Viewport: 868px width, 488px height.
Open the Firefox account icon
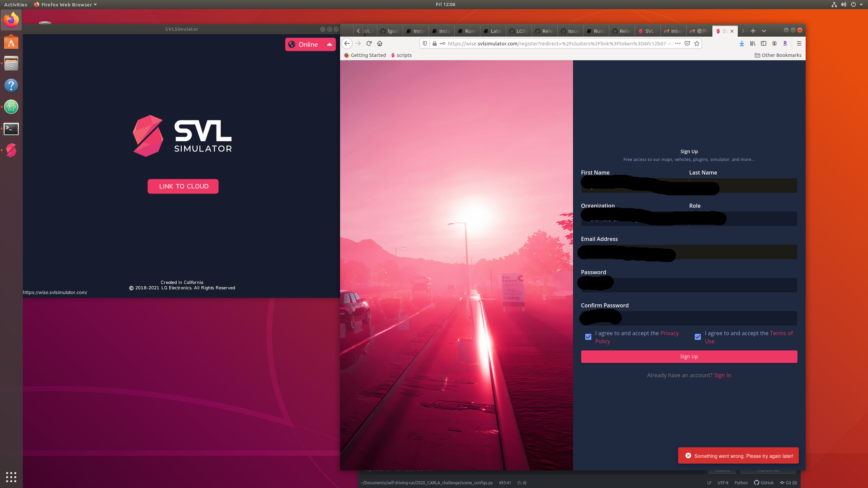(x=774, y=43)
